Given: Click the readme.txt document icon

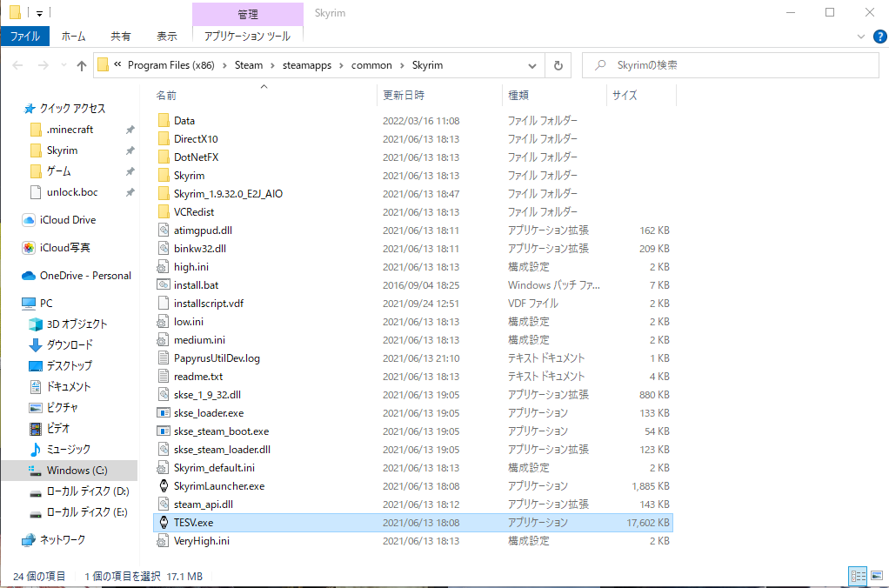Looking at the screenshot, I should [x=164, y=376].
